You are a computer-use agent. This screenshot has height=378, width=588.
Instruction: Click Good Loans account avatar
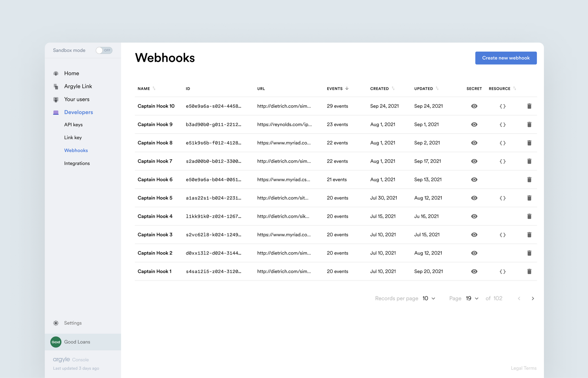pos(56,342)
